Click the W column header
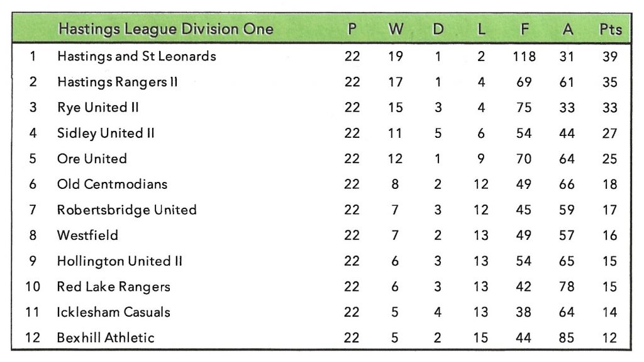 pos(396,30)
